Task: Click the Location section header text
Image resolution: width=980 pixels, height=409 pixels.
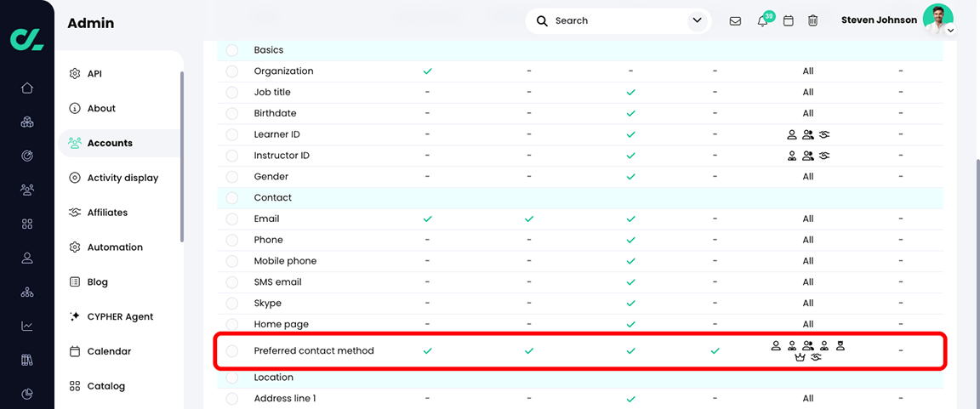Action: coord(274,378)
